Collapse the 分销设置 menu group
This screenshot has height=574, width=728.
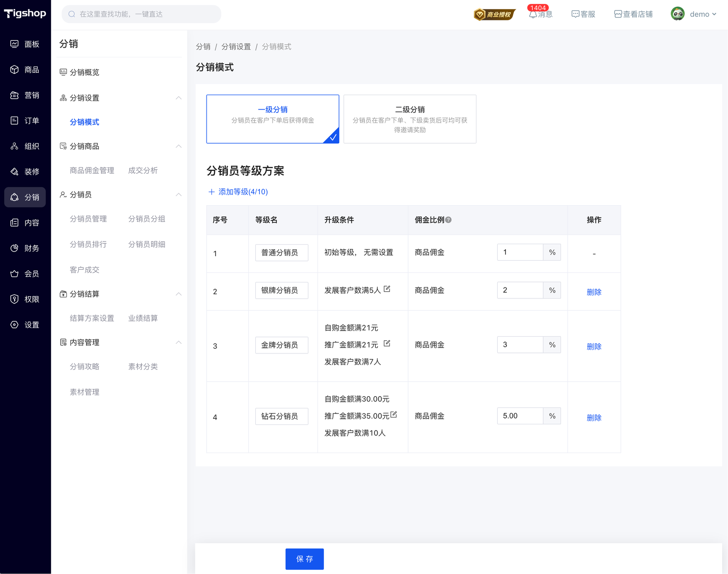(179, 97)
